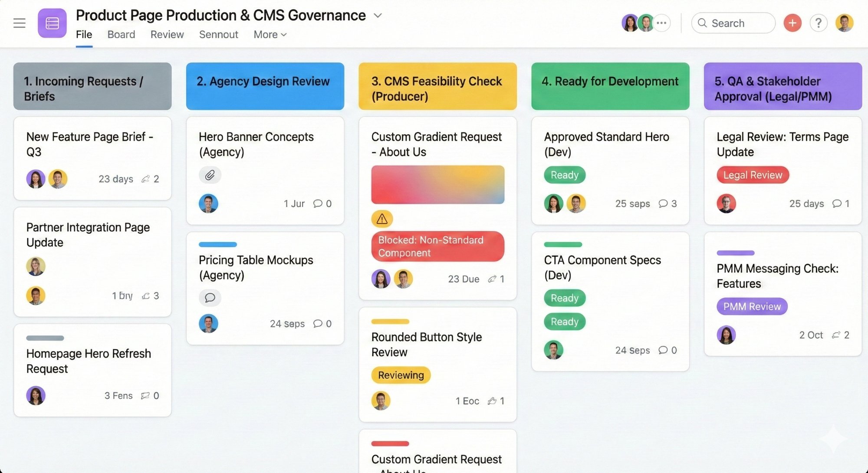
Task: Click the paperclip attachment icon on Hero Banner Concepts
Action: pos(210,175)
